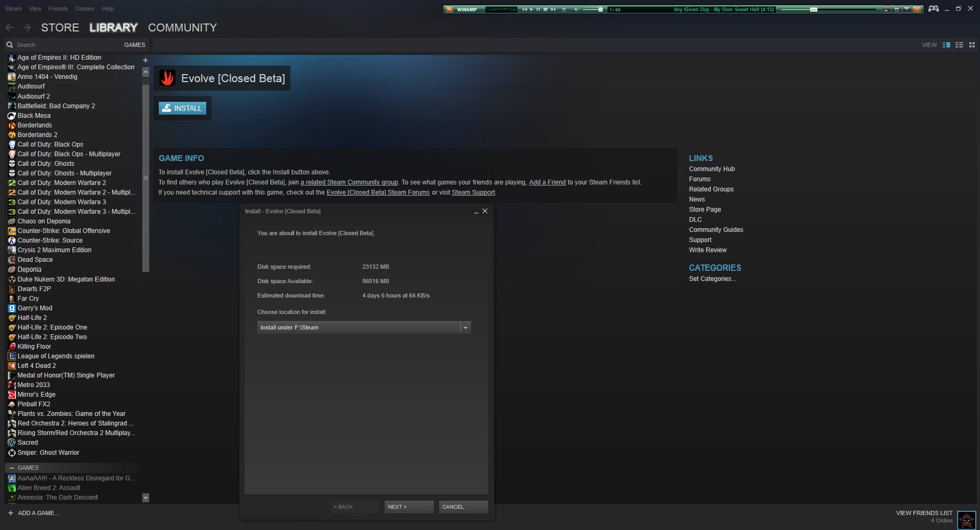The image size is (980, 530).
Task: Minimize the Install dialog
Action: pyautogui.click(x=476, y=212)
